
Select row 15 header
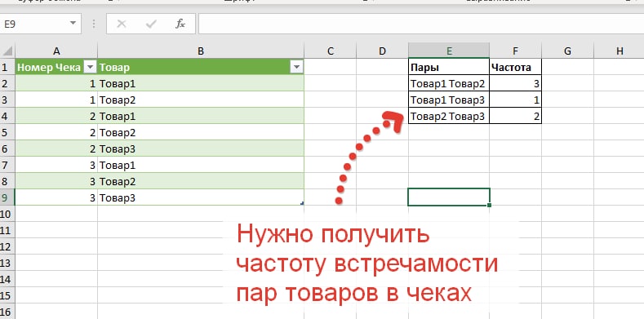7,295
